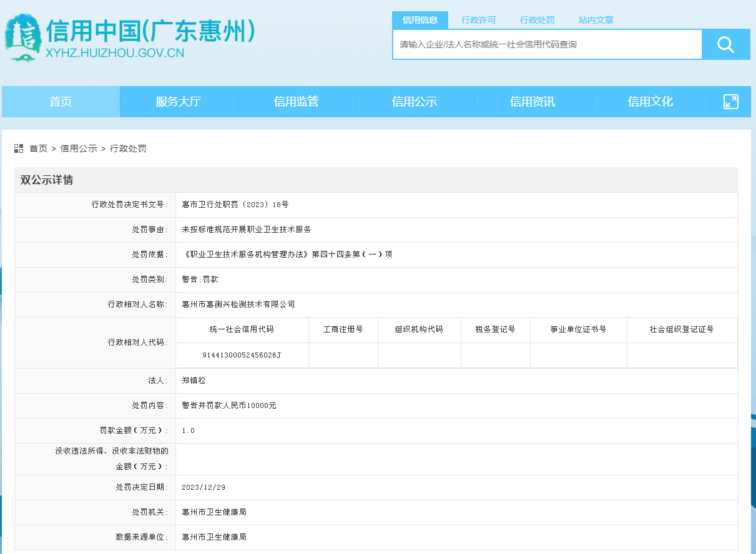The height and width of the screenshot is (554, 756).
Task: Click the 行政相对人代码 label
Action: click(x=138, y=343)
